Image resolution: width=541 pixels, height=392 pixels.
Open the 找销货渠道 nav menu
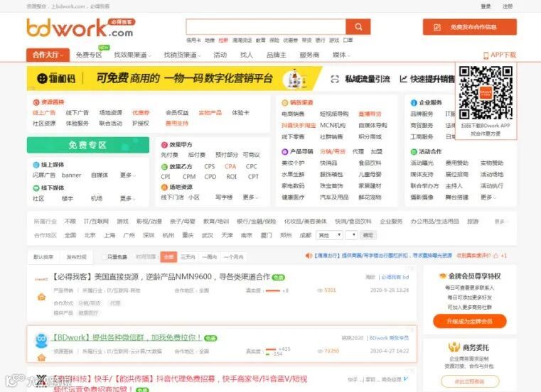pos(182,55)
